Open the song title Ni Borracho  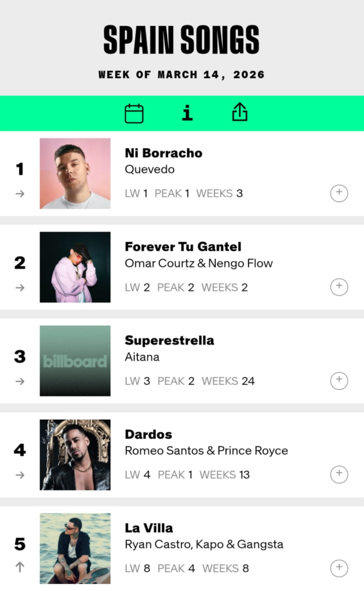(x=163, y=153)
